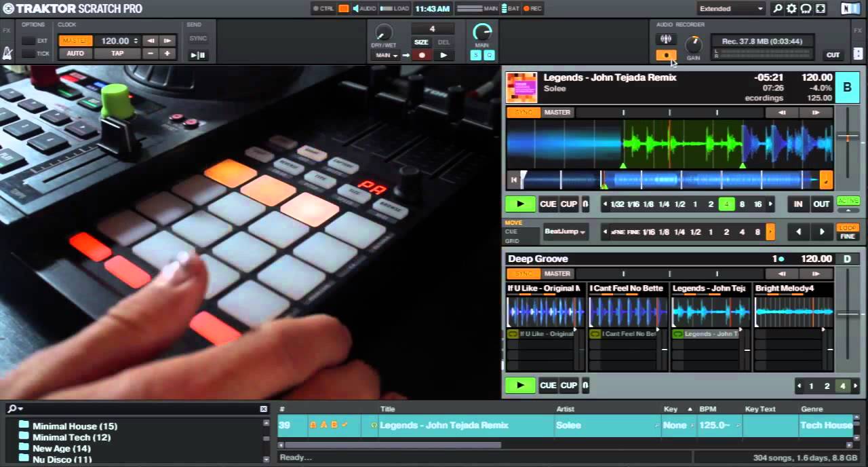Select loop size 1/4 in deck B
The width and height of the screenshot is (868, 467).
[664, 204]
